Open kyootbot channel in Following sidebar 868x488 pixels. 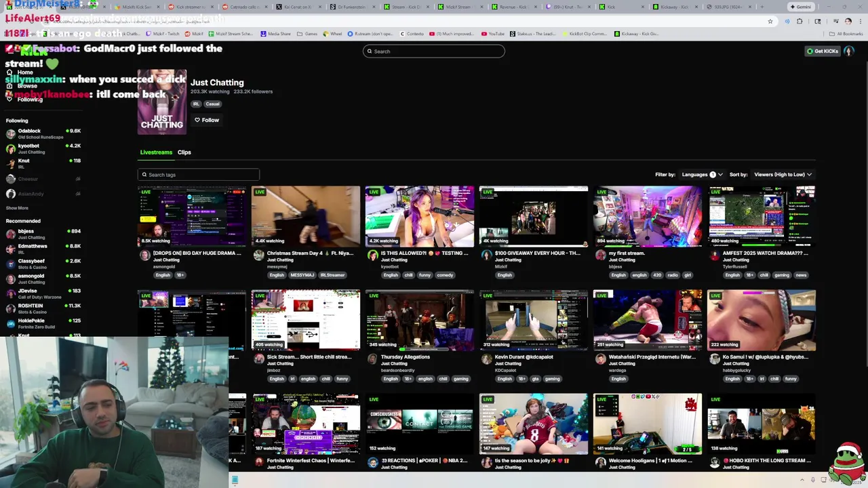43,148
